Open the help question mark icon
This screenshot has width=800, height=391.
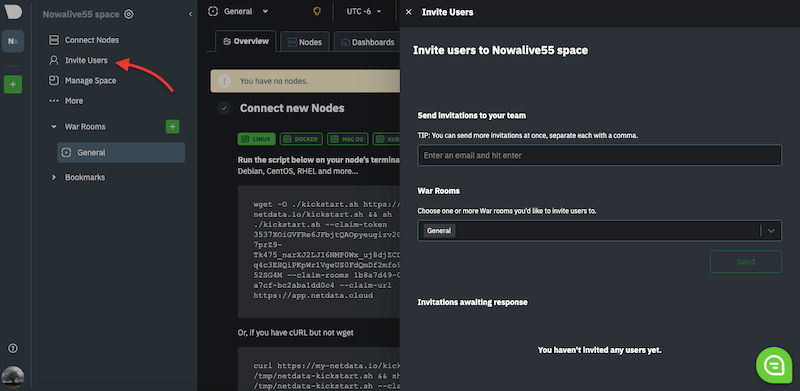click(13, 348)
